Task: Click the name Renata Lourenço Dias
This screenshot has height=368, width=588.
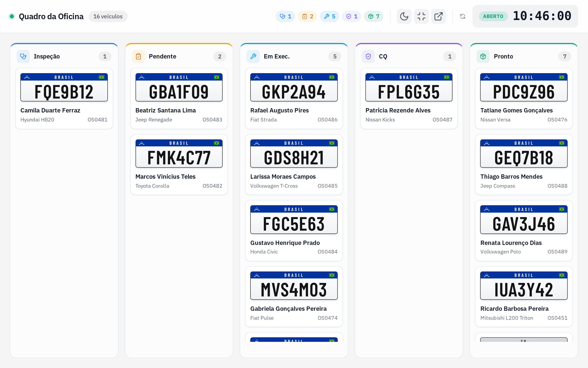Action: (x=511, y=243)
